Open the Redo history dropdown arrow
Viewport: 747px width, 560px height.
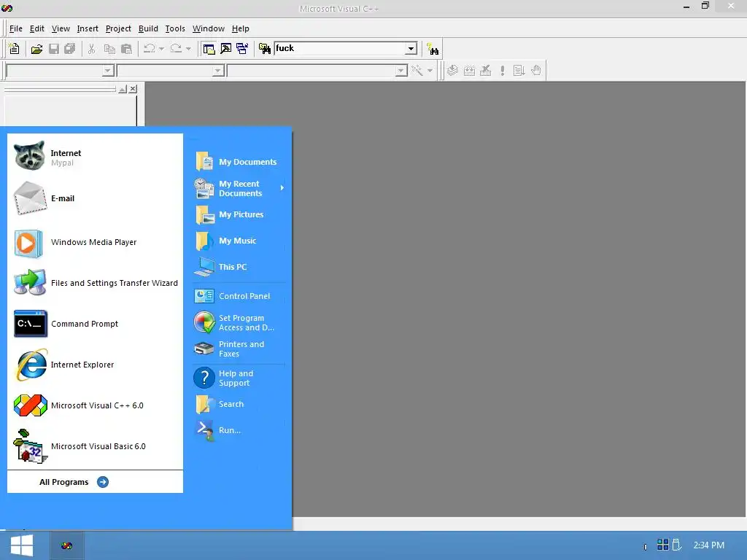[x=188, y=49]
